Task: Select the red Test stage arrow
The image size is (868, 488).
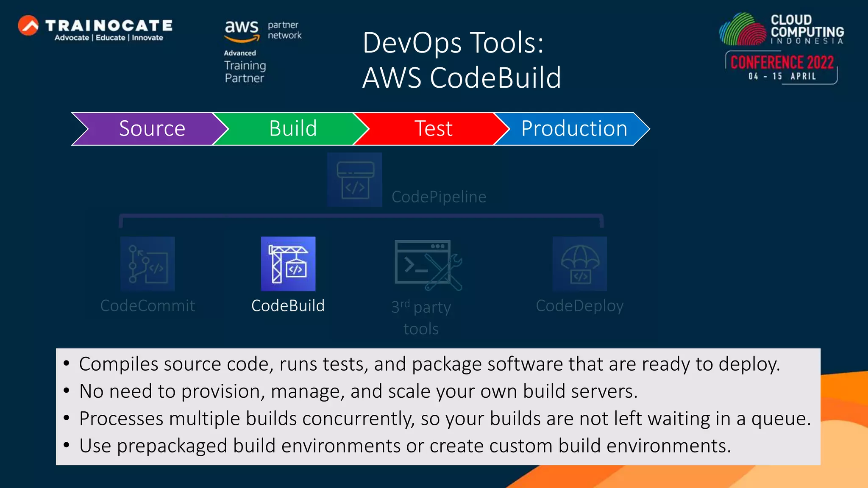Action: coord(432,129)
